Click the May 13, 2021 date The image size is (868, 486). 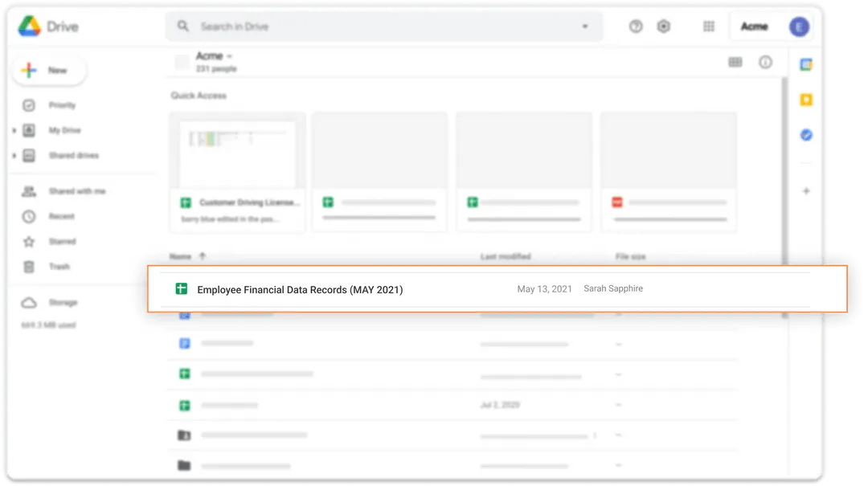tap(544, 289)
